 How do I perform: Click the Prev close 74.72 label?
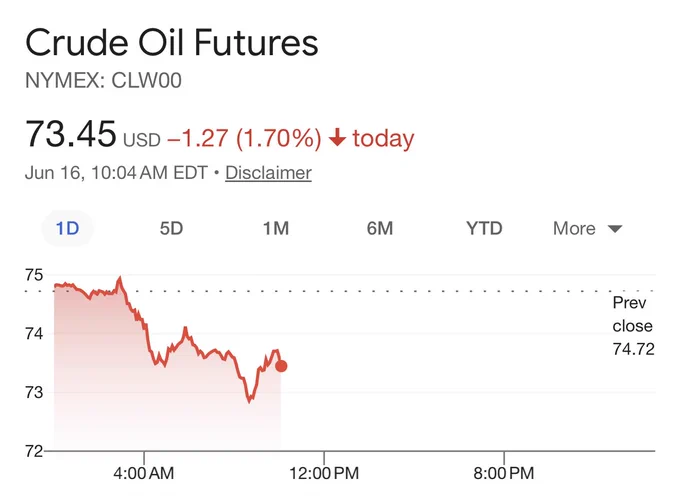click(x=633, y=326)
